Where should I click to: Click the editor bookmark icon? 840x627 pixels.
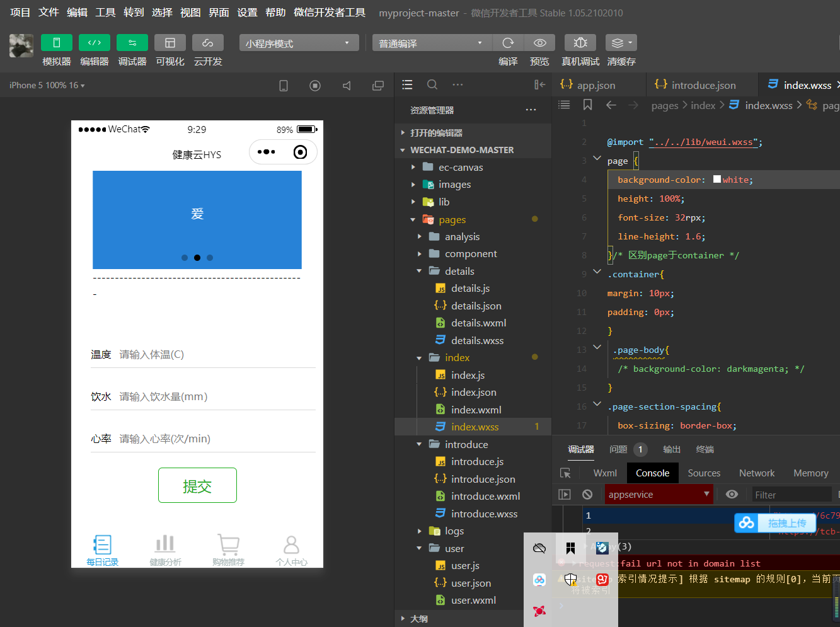coord(587,105)
